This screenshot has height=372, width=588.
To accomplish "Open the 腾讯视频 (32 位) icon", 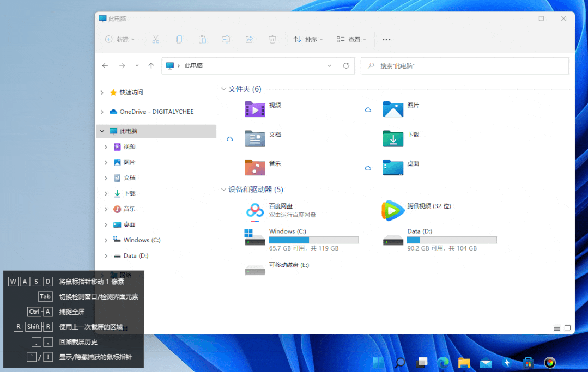I will (x=393, y=210).
